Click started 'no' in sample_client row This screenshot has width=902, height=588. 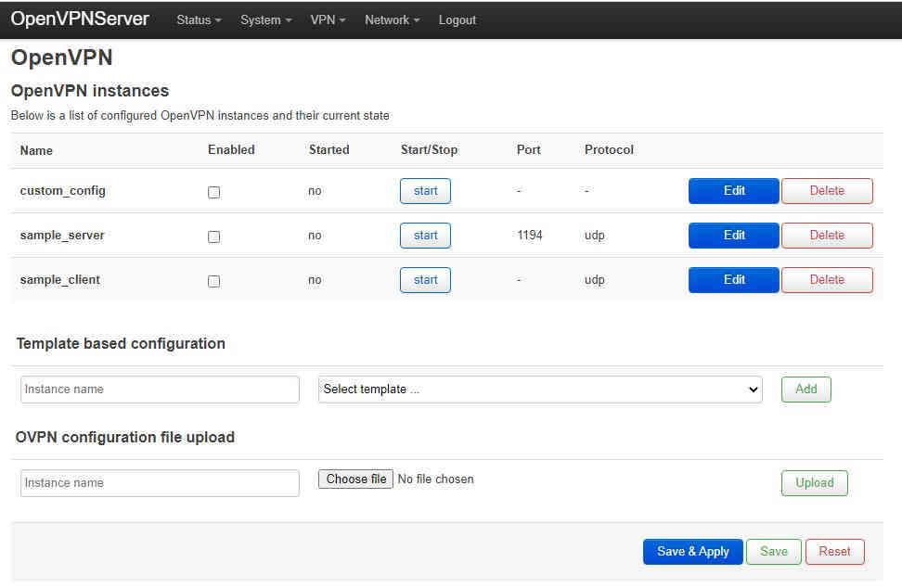tap(315, 280)
